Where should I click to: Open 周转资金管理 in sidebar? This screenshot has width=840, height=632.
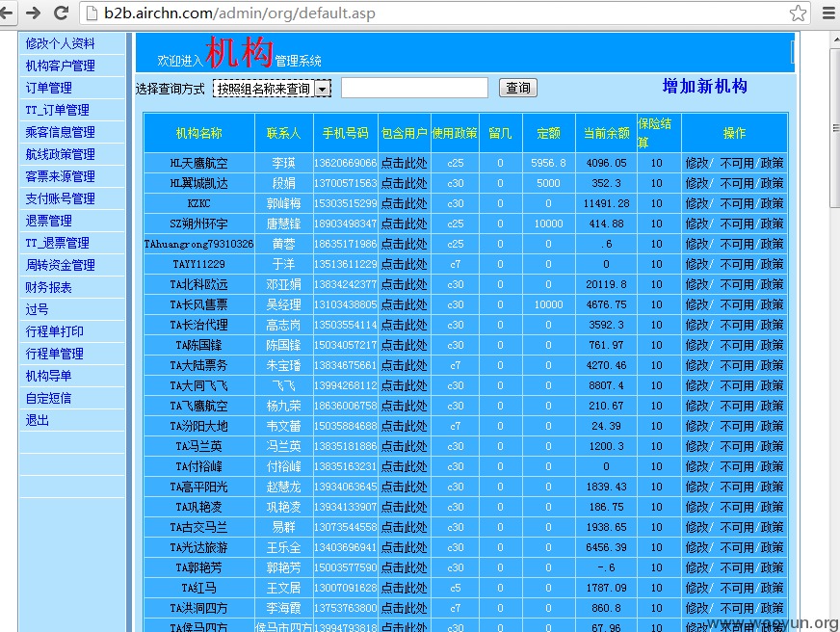pyautogui.click(x=60, y=265)
